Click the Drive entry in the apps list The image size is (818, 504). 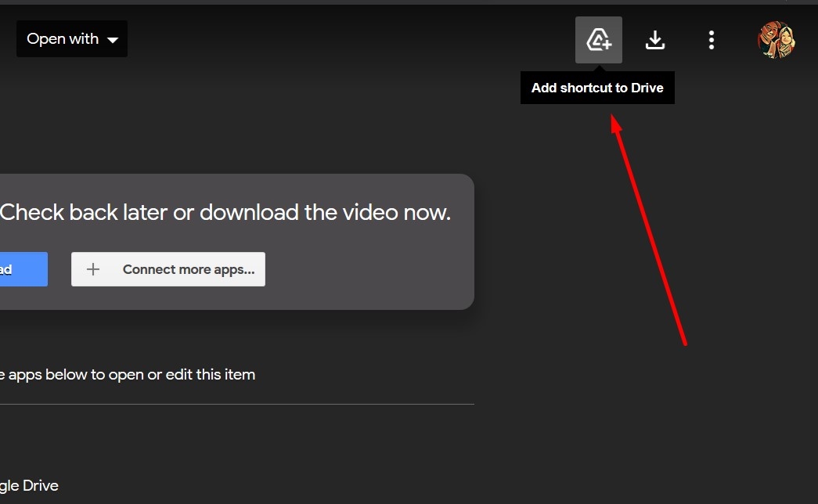pyautogui.click(x=29, y=485)
